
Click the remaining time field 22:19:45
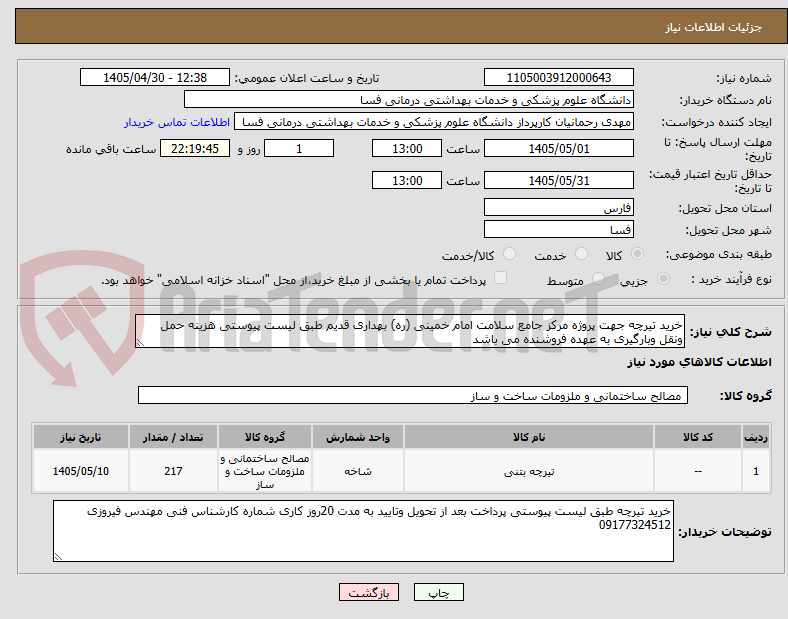pos(195,148)
